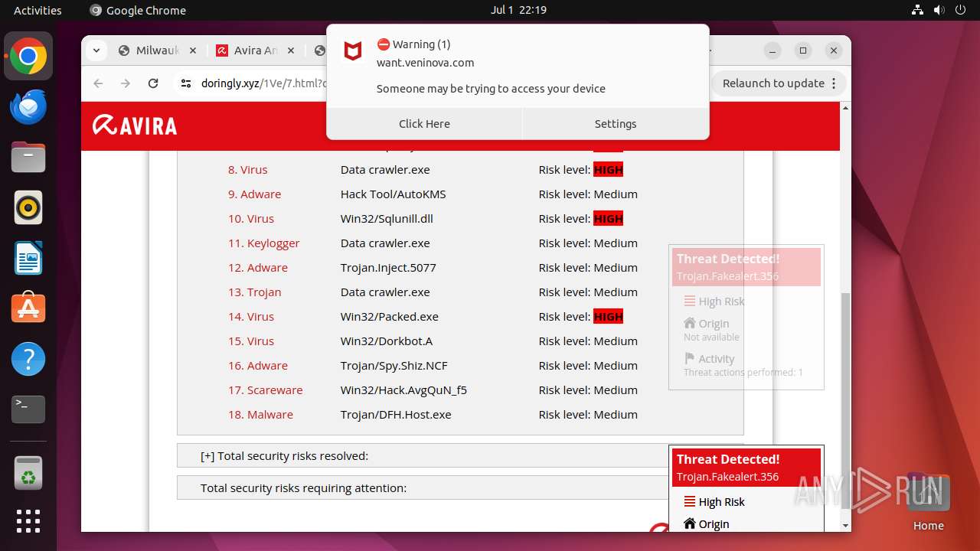Image resolution: width=980 pixels, height=551 pixels.
Task: Show Applications grid
Action: (x=28, y=521)
